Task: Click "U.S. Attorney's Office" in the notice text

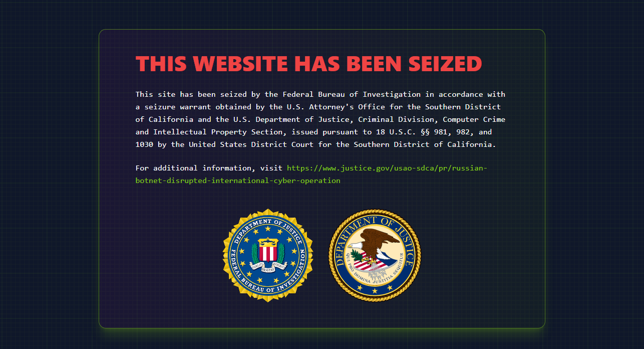Action: [x=336, y=107]
